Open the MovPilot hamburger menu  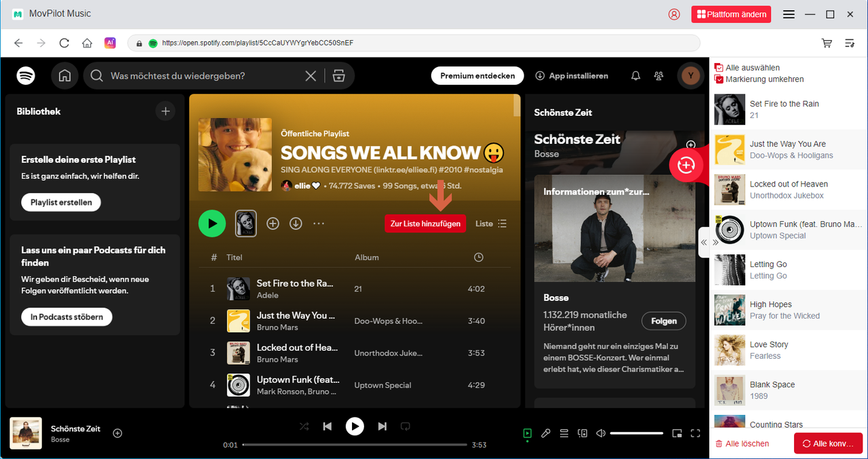tap(789, 14)
